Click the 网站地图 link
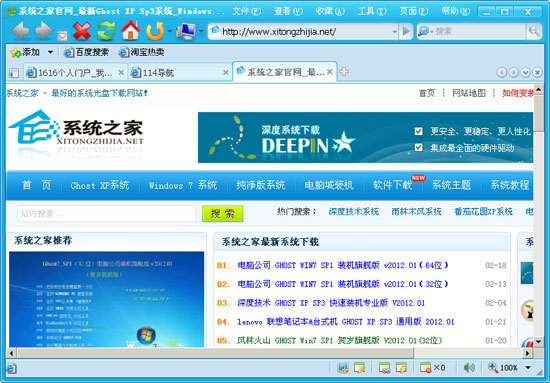 pyautogui.click(x=469, y=93)
